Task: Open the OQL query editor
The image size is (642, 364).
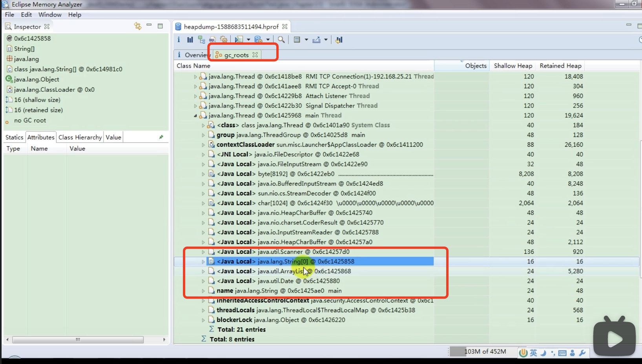Action: (212, 40)
